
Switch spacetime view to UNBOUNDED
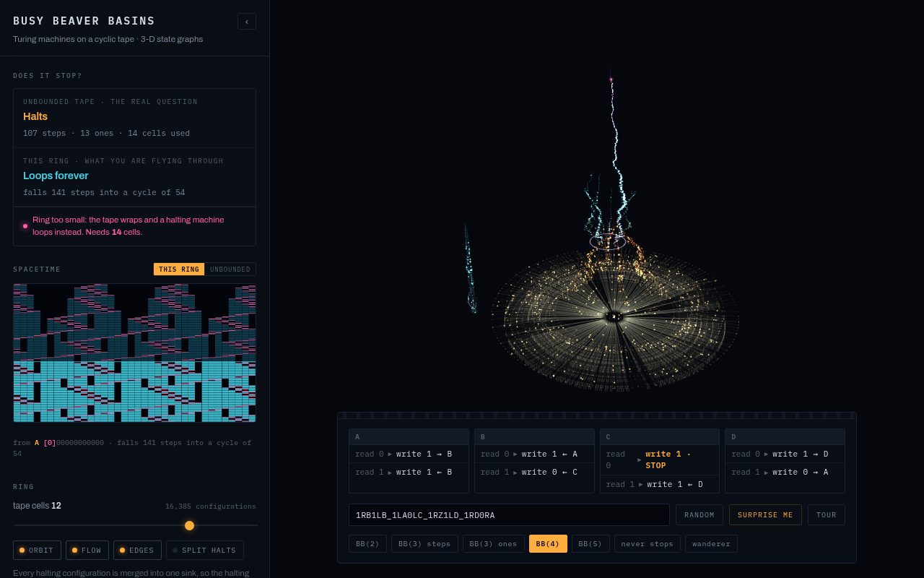tap(230, 269)
